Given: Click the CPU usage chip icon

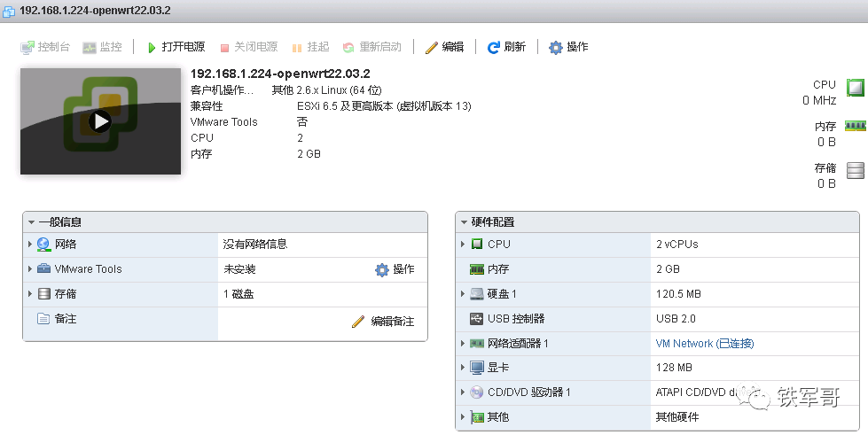Looking at the screenshot, I should 856,87.
